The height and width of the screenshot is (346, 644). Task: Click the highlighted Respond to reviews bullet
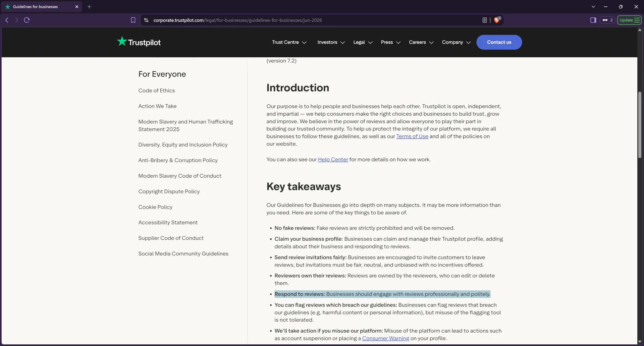coord(382,294)
